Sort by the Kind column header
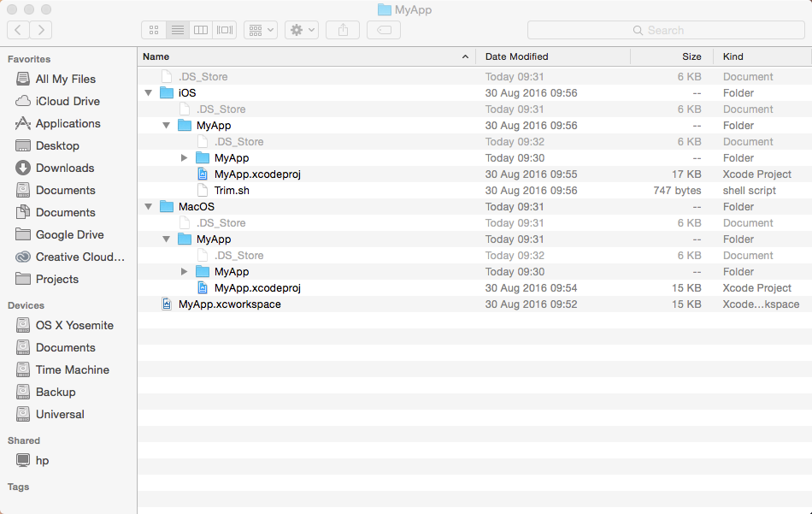812x514 pixels. (x=762, y=56)
